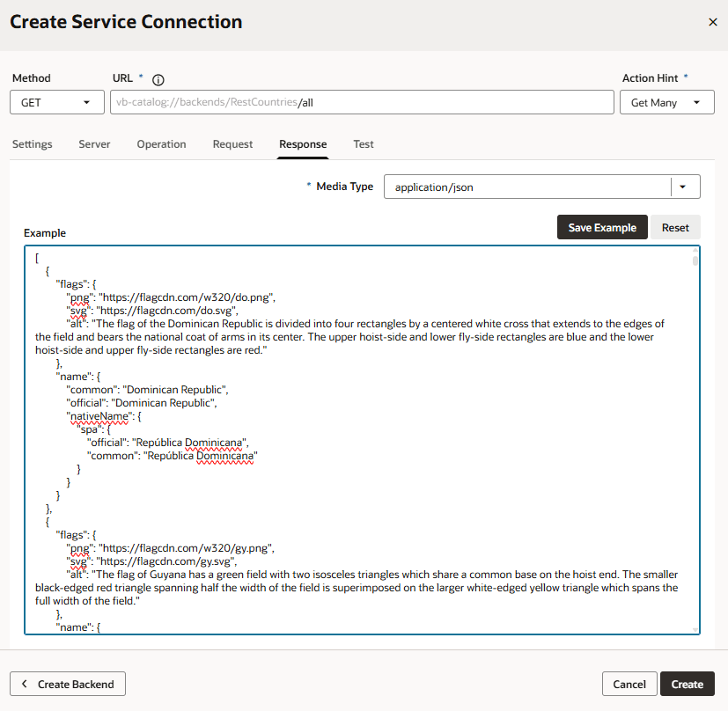Click inside the Example JSON text area
This screenshot has width=728, height=711.
tap(357, 440)
